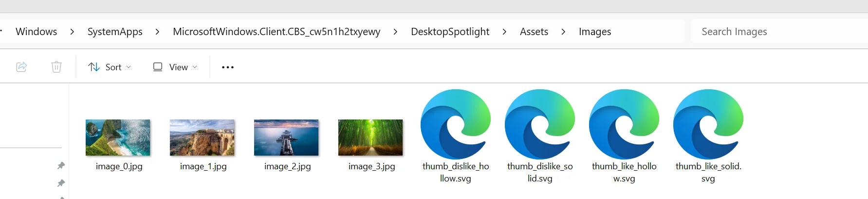Expand the chevron after SystemApps breadcrumb
Image resolution: width=868 pixels, height=199 pixels.
click(x=157, y=32)
